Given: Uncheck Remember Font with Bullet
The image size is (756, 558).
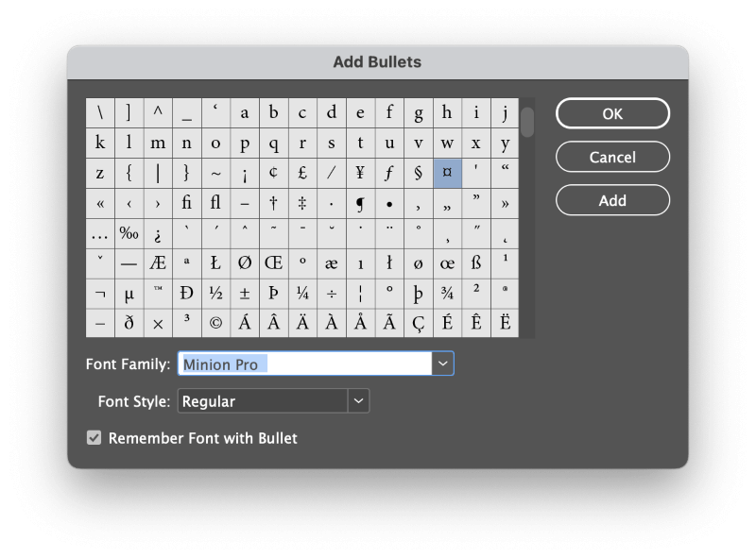Looking at the screenshot, I should pos(92,437).
